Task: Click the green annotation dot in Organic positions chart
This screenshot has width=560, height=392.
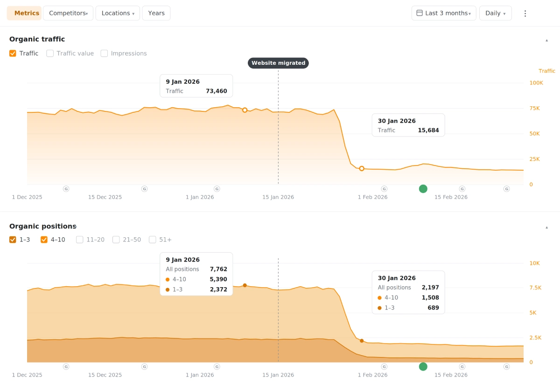Action: [423, 366]
